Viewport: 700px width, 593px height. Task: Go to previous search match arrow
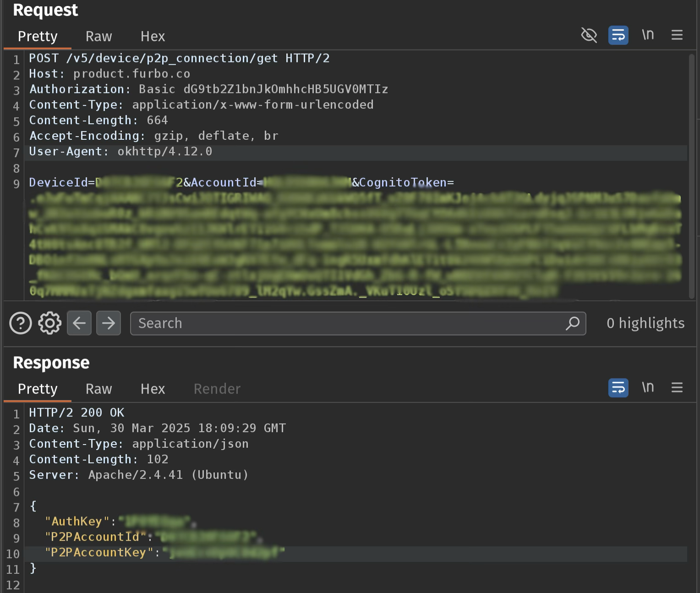point(79,323)
